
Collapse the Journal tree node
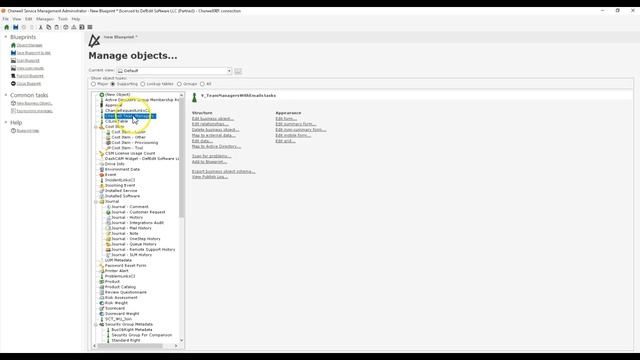coord(96,202)
